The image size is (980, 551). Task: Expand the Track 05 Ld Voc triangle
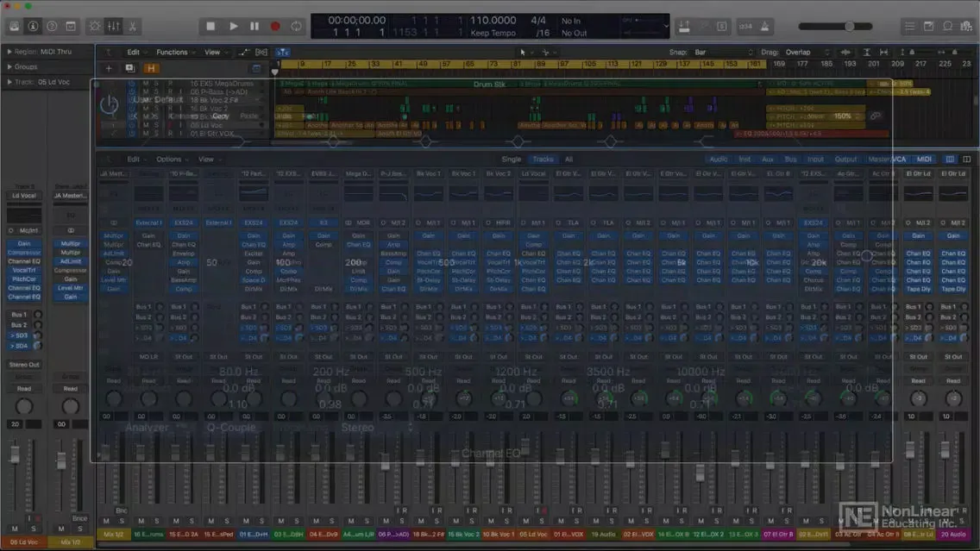(x=9, y=82)
